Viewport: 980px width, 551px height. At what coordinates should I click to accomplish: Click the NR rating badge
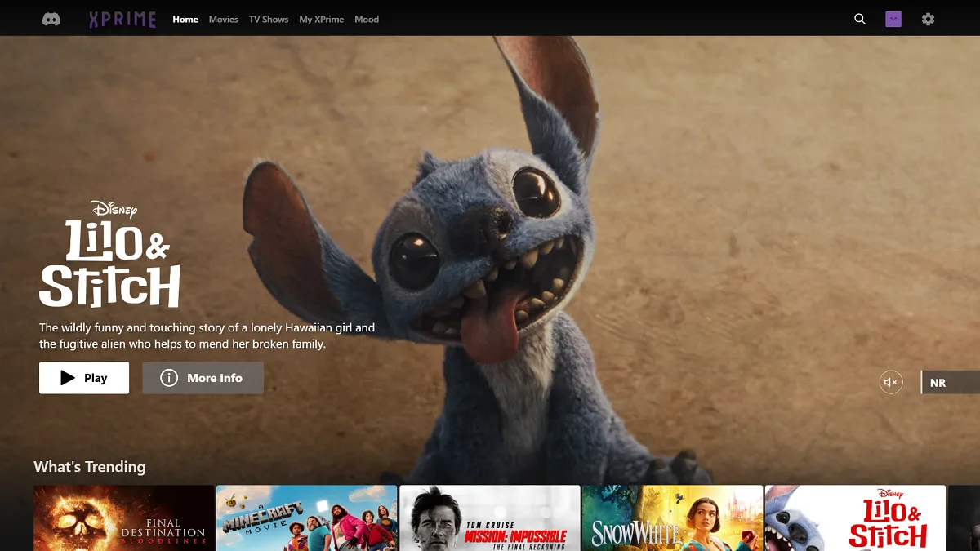click(950, 382)
